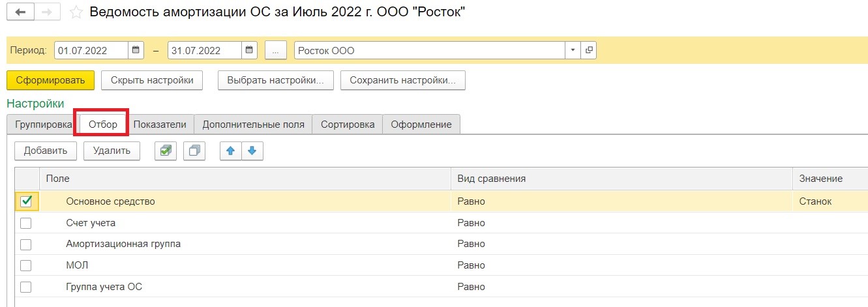Click the Сформировать button
Viewport: 868px width, 307px height.
tap(51, 80)
